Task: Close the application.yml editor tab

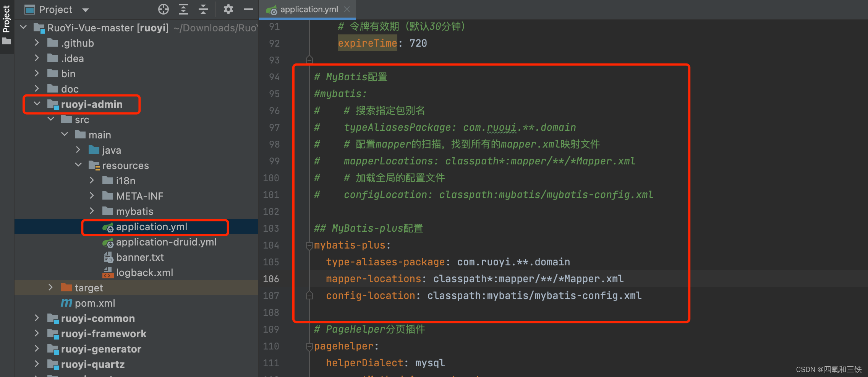Action: [x=347, y=9]
